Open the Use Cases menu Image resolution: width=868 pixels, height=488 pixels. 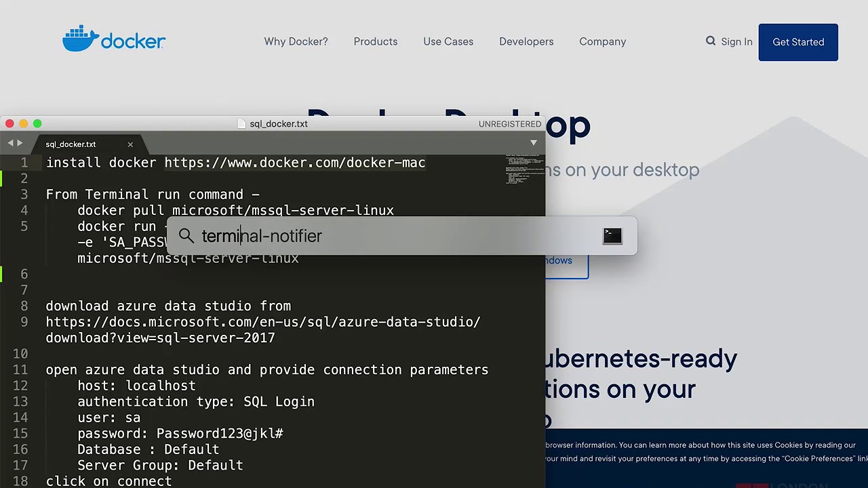[x=448, y=41]
